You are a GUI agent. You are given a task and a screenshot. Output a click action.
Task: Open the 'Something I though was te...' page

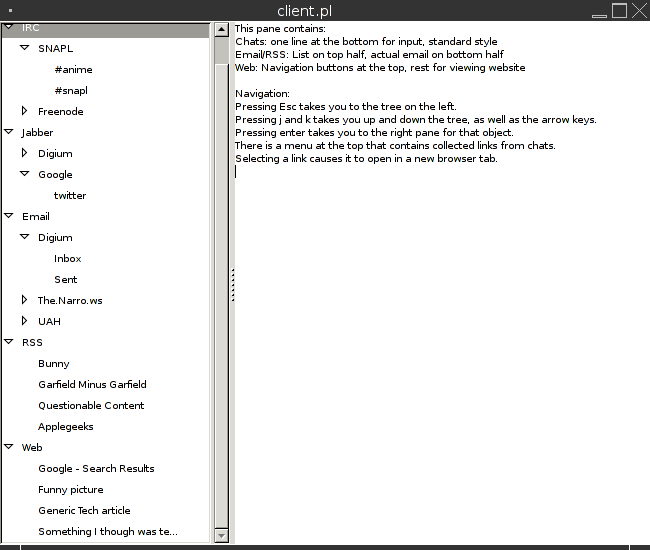(x=108, y=532)
